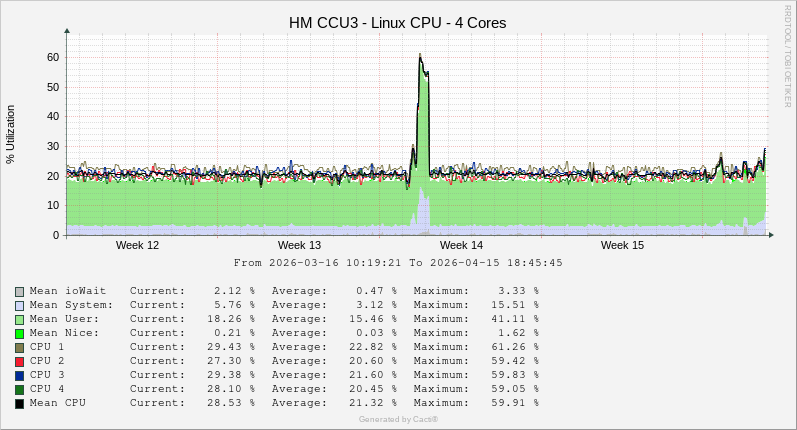Click the Week 12 axis label
Screen dimensions: 797x430
pyautogui.click(x=137, y=245)
